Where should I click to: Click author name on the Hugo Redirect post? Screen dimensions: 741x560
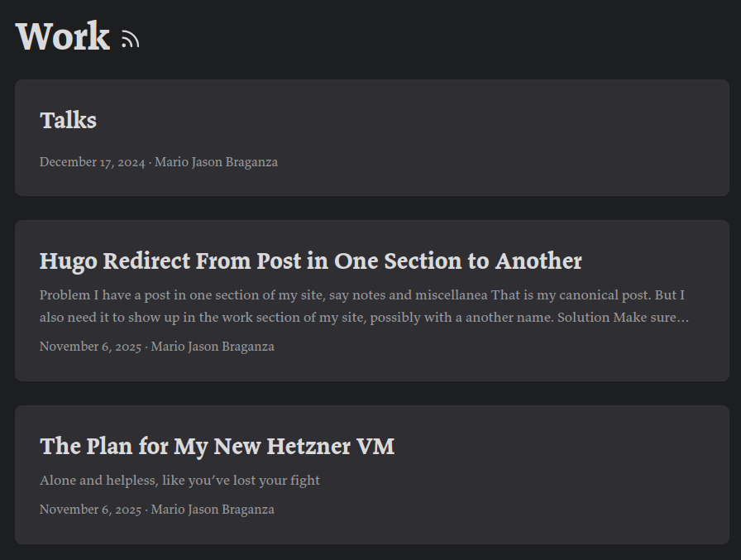pyautogui.click(x=213, y=347)
